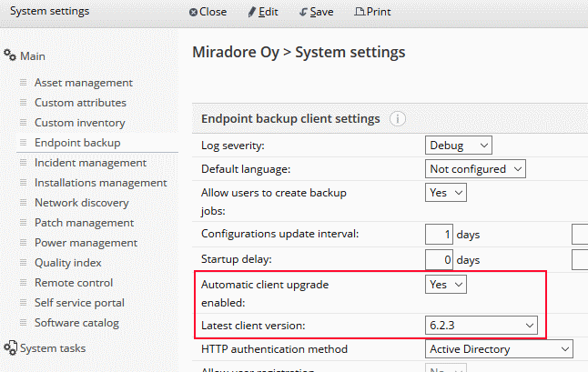Image resolution: width=588 pixels, height=372 pixels.
Task: Click the list icon beside Network discovery
Action: (24, 202)
